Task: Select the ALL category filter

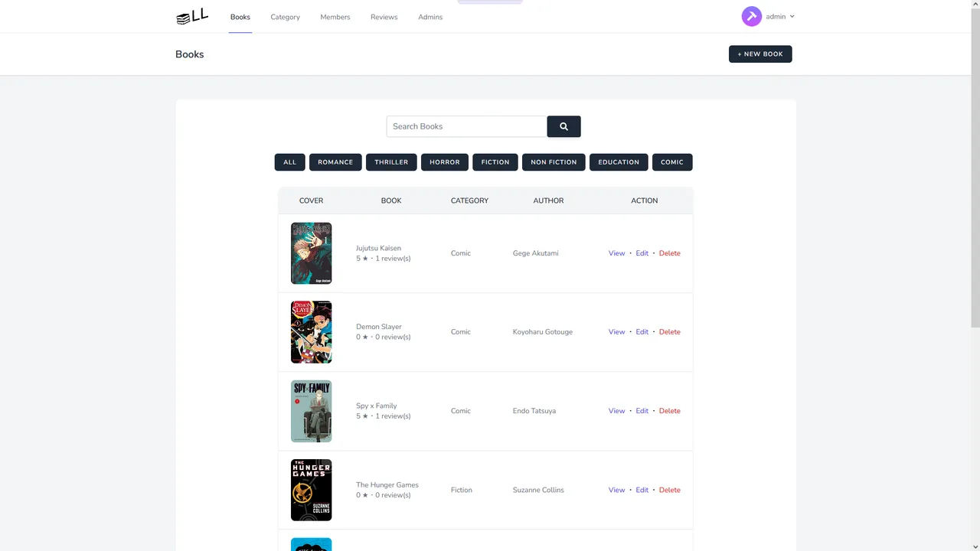Action: coord(289,162)
